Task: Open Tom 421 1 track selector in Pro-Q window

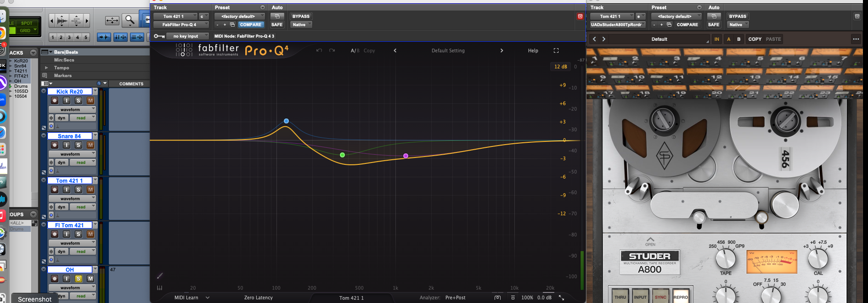Action: [175, 16]
